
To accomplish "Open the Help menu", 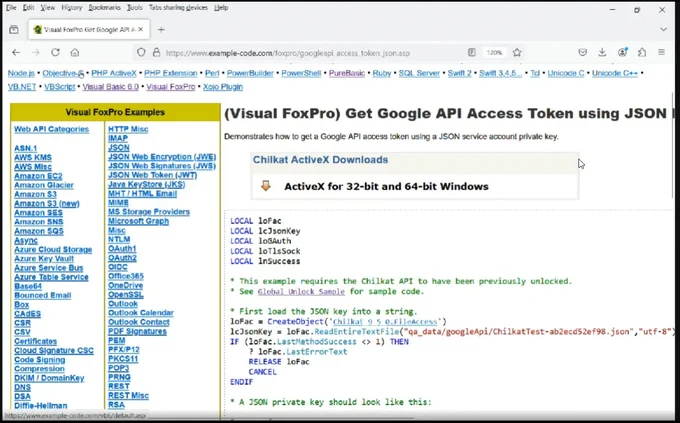I will pos(221,8).
